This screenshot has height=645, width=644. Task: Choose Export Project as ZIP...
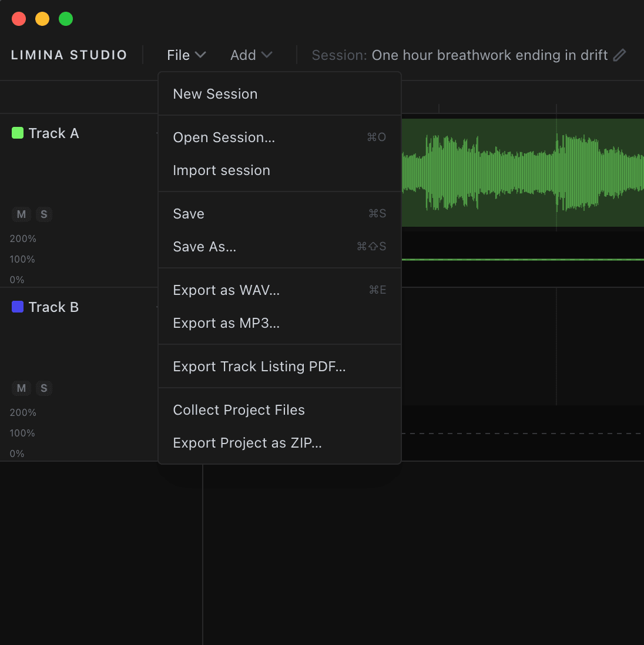coord(280,443)
